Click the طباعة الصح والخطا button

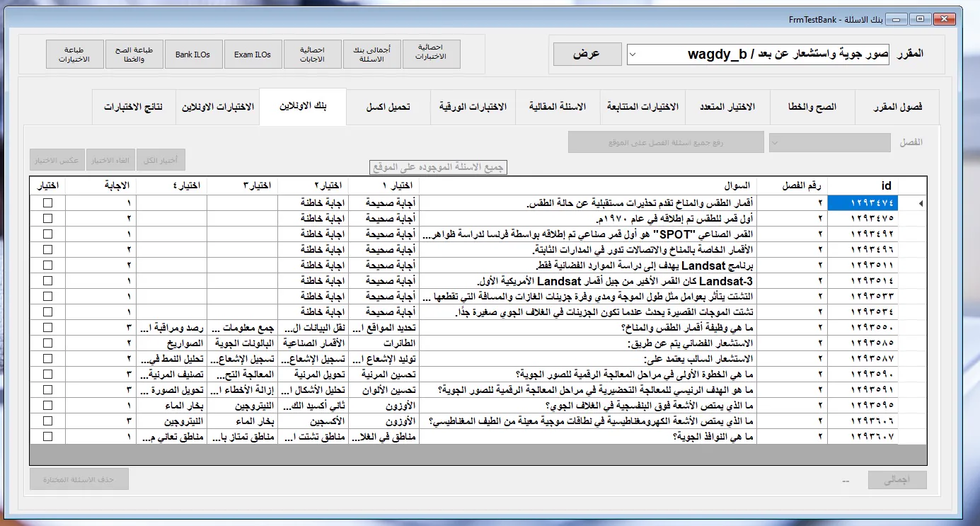134,55
